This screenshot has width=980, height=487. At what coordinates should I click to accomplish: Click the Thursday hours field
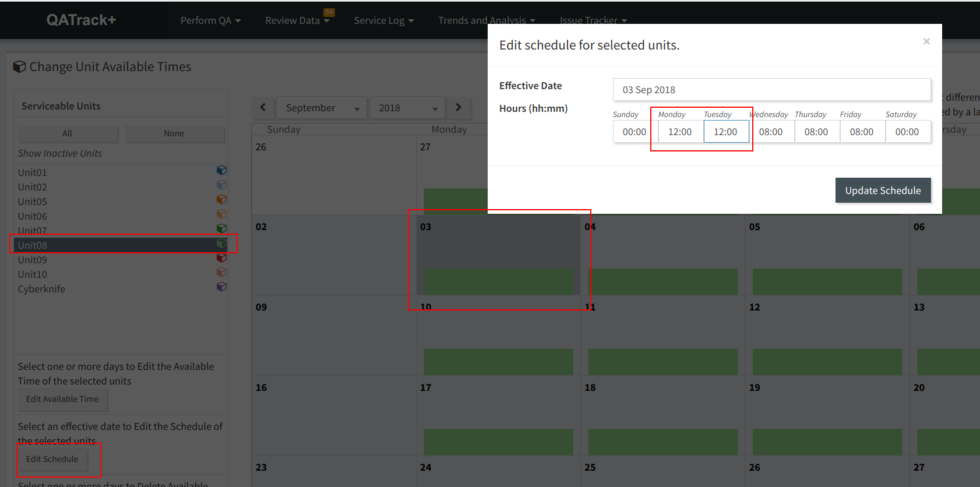click(817, 132)
